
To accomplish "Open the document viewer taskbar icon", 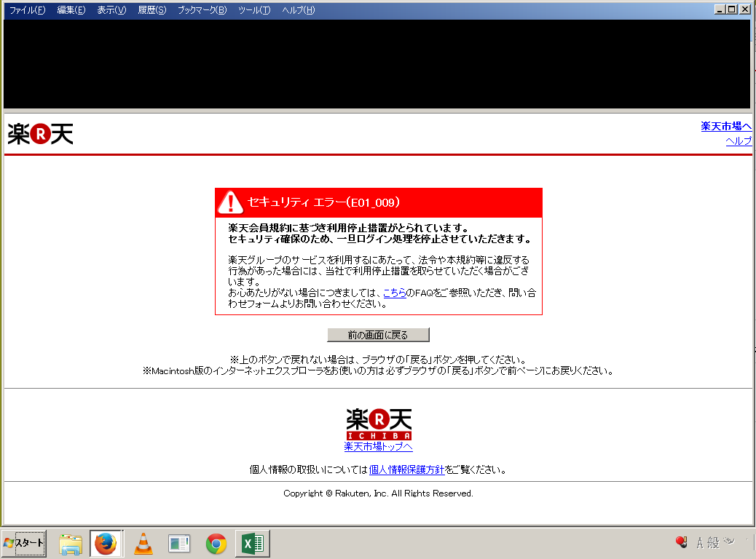I will tap(179, 544).
